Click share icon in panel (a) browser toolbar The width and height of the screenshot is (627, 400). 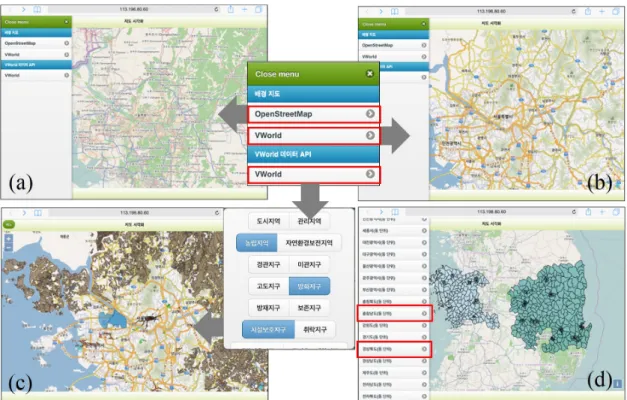pos(231,9)
